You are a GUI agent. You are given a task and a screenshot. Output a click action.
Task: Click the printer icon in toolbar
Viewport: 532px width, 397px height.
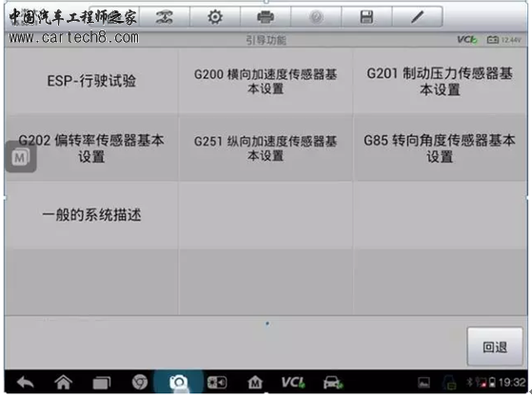point(266,17)
